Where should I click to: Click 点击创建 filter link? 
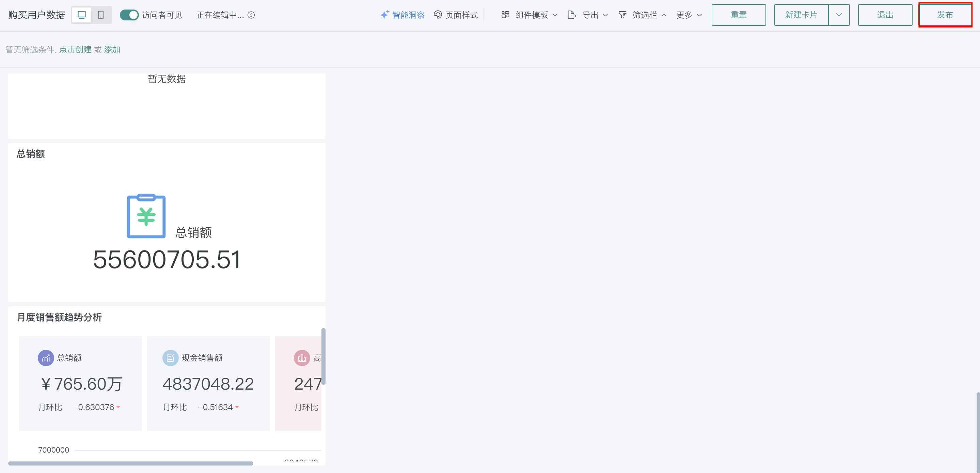[75, 49]
